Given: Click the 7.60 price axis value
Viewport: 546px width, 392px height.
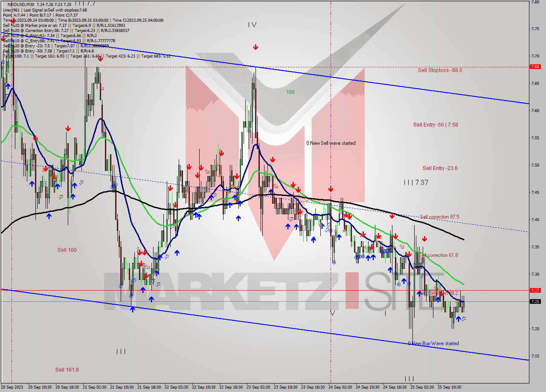Looking at the screenshot, I should [535, 110].
